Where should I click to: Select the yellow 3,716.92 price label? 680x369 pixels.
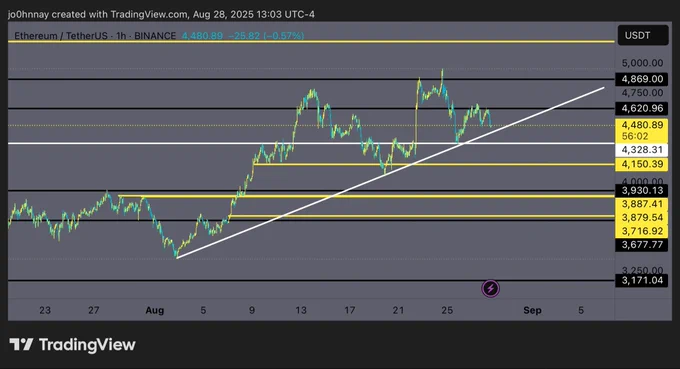tap(642, 231)
